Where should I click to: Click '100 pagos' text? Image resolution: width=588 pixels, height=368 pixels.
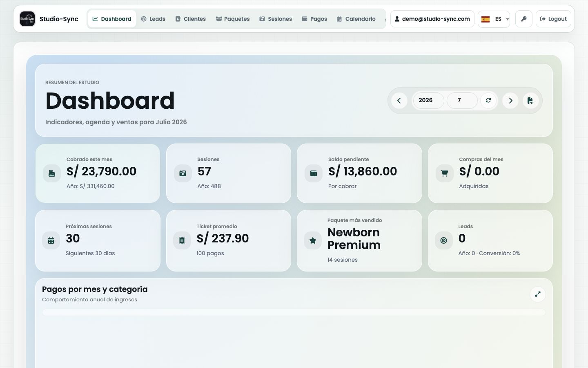[210, 253]
